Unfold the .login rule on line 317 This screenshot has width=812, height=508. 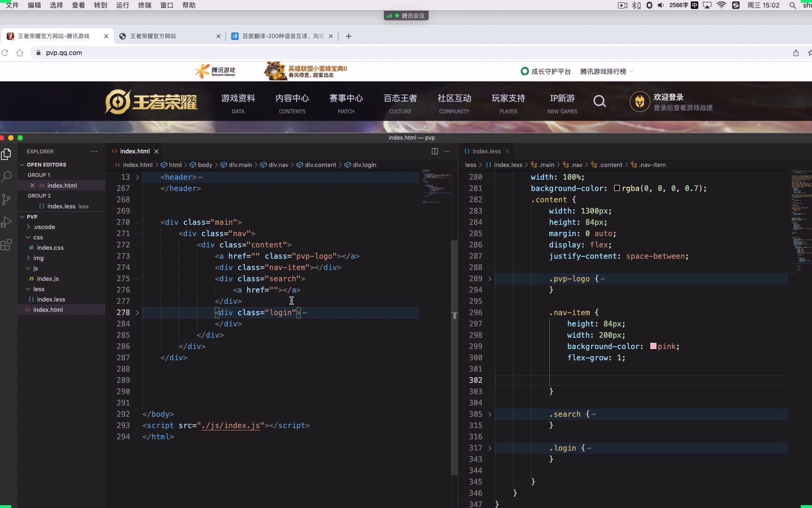tap(490, 448)
